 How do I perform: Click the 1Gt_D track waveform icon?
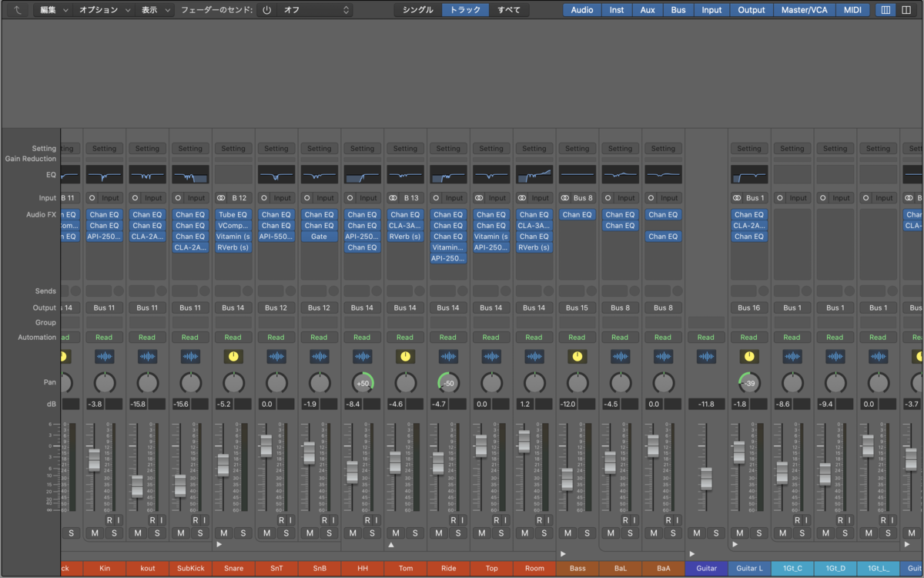click(835, 357)
